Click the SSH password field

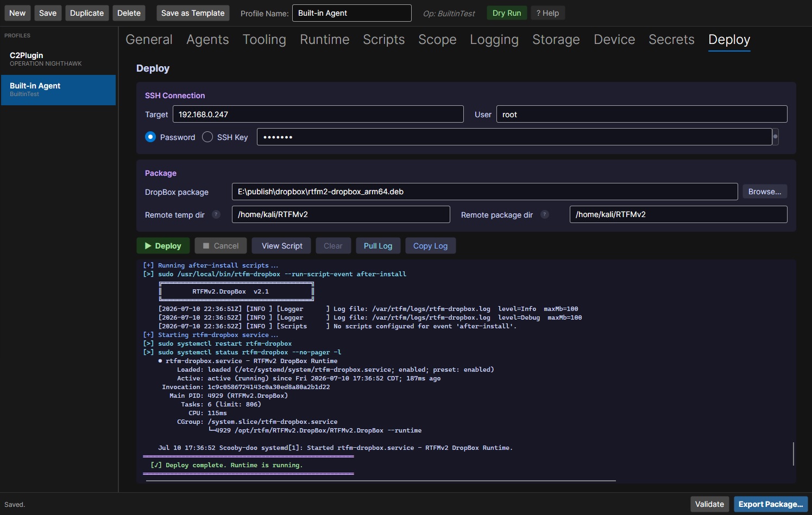tap(514, 137)
